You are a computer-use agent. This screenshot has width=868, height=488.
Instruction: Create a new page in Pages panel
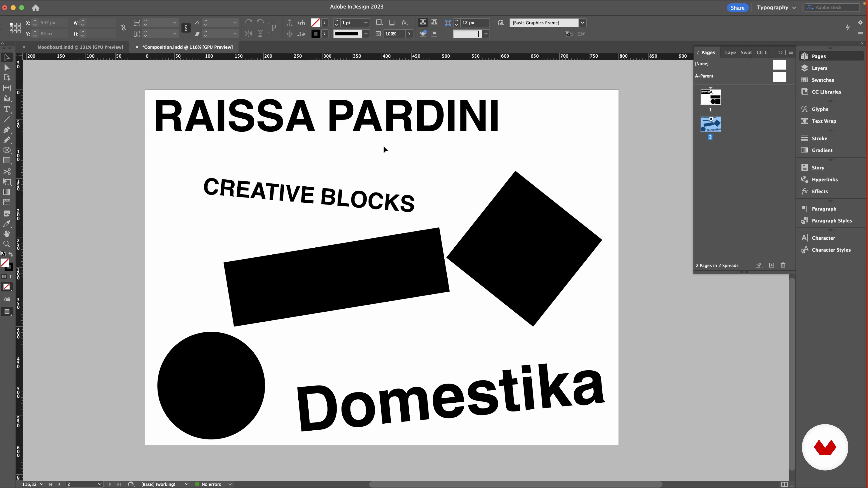pyautogui.click(x=772, y=265)
